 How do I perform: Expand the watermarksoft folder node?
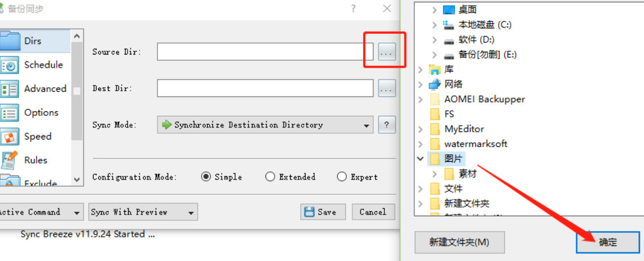[420, 143]
